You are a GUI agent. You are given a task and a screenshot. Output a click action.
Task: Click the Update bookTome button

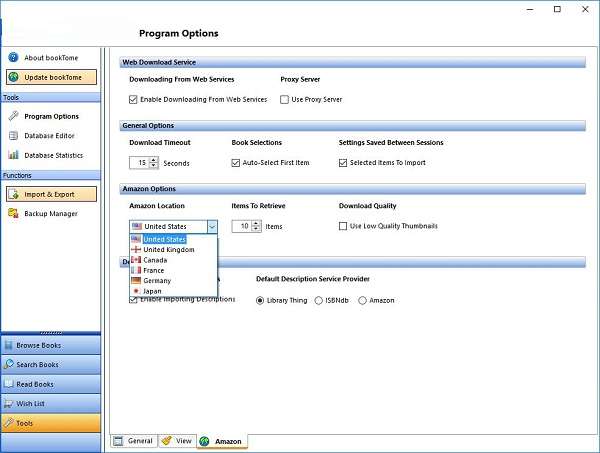[x=51, y=77]
